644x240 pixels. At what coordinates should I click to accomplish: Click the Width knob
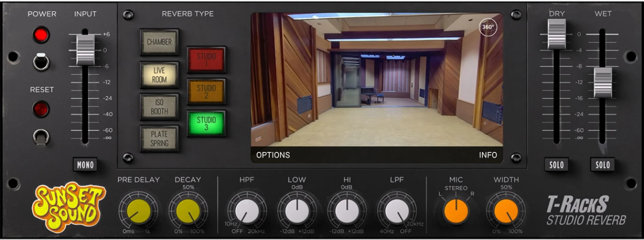pos(506,212)
